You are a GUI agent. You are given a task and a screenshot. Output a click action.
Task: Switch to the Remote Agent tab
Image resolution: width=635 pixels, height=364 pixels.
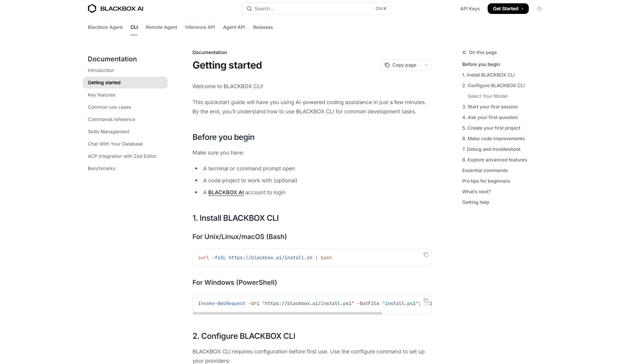pyautogui.click(x=161, y=27)
